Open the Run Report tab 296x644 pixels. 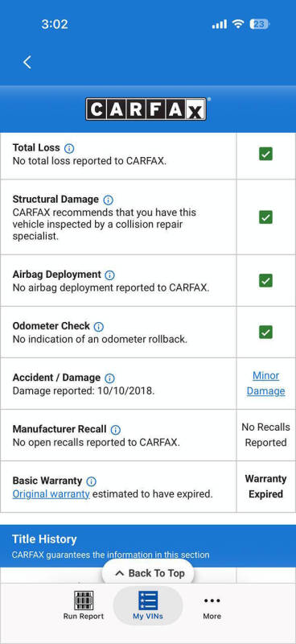[x=84, y=605]
